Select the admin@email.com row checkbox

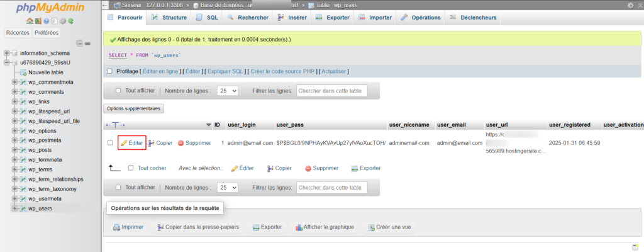pos(110,143)
